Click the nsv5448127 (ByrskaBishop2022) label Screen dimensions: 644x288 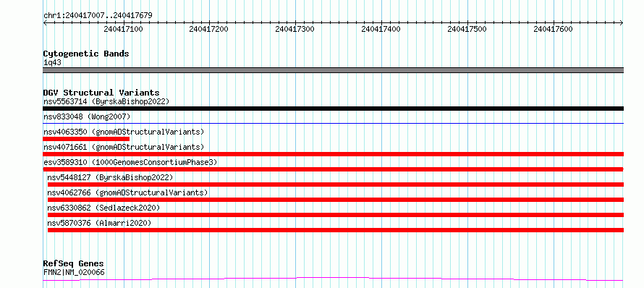click(110, 177)
